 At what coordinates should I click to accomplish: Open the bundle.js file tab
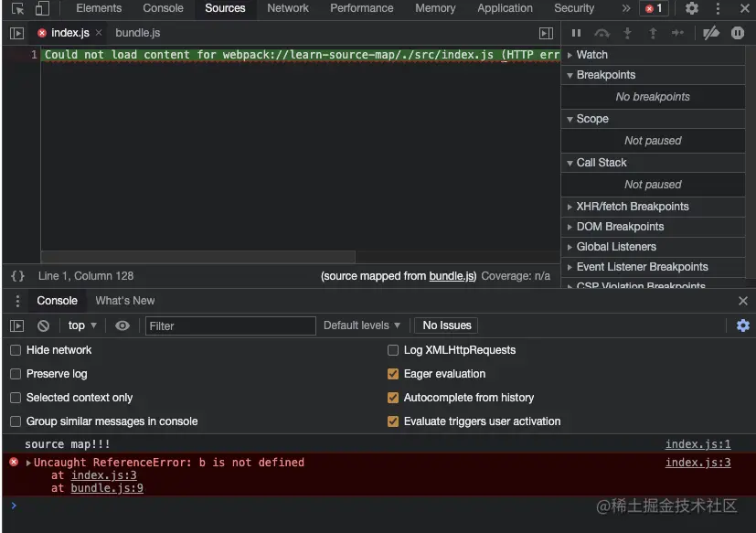[x=137, y=33]
